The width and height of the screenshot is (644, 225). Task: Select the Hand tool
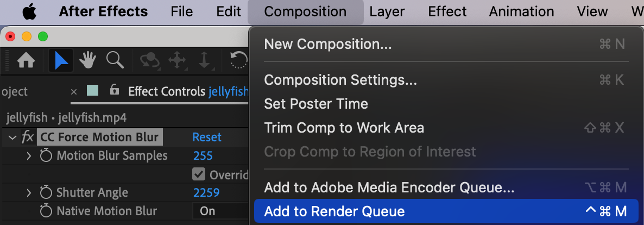click(x=88, y=61)
